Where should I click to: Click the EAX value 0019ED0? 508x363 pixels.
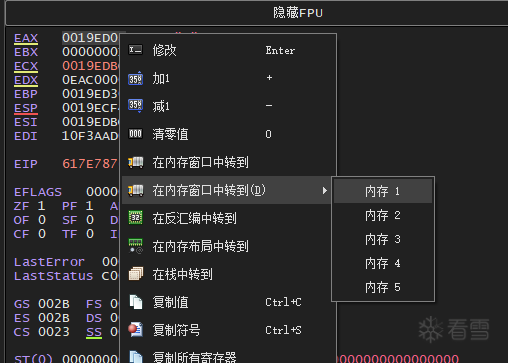click(x=90, y=38)
